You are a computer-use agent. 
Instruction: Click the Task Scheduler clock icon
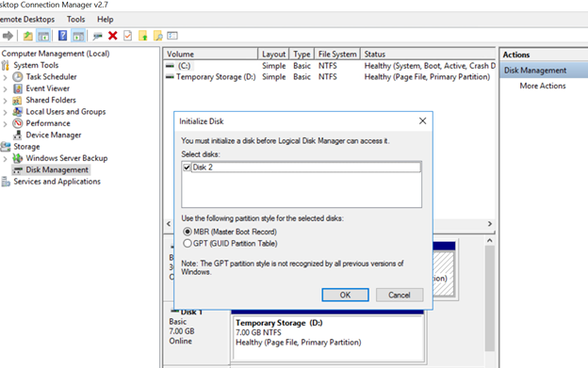tap(18, 77)
